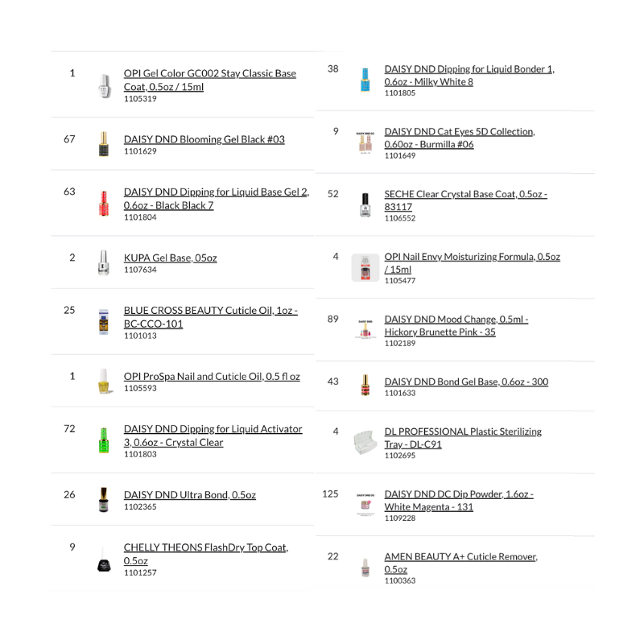Open the OPI ProSpa Nail and Cuticle Oil link

click(x=212, y=376)
